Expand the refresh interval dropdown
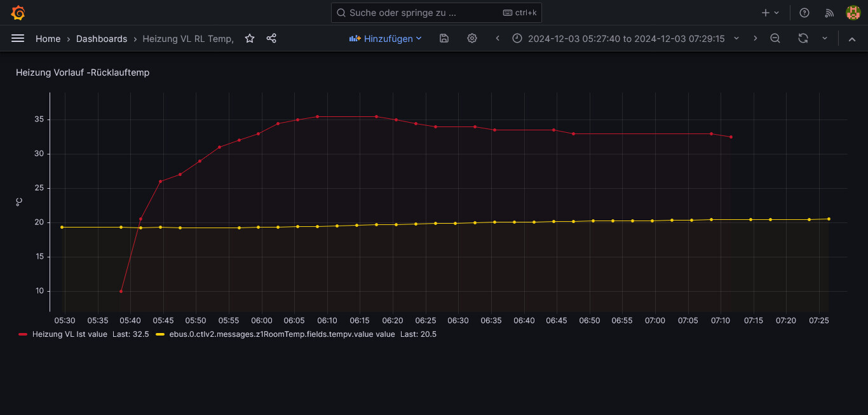868x415 pixels. point(825,39)
